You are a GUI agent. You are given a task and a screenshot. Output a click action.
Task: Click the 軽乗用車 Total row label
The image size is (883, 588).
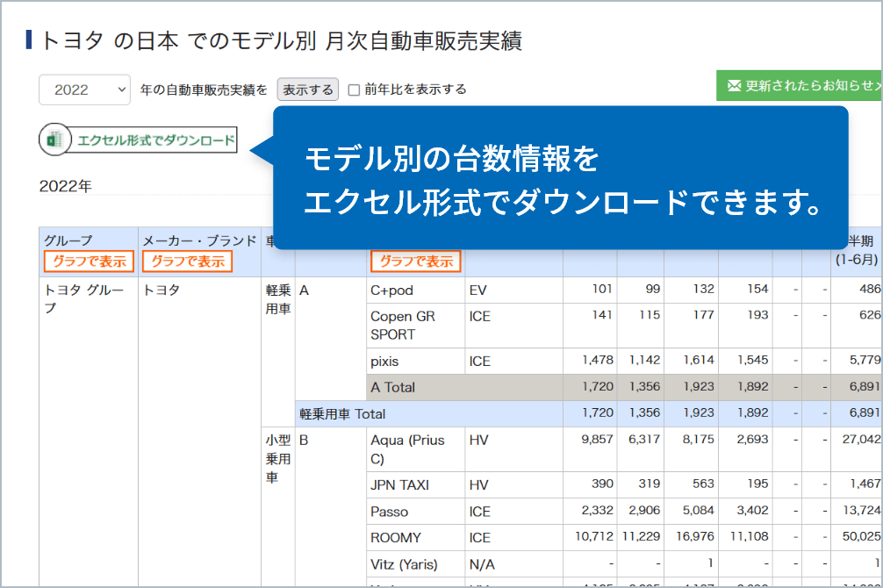pyautogui.click(x=342, y=414)
